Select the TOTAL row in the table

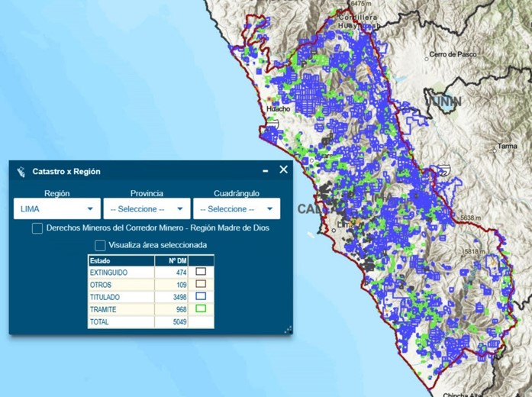click(121, 322)
